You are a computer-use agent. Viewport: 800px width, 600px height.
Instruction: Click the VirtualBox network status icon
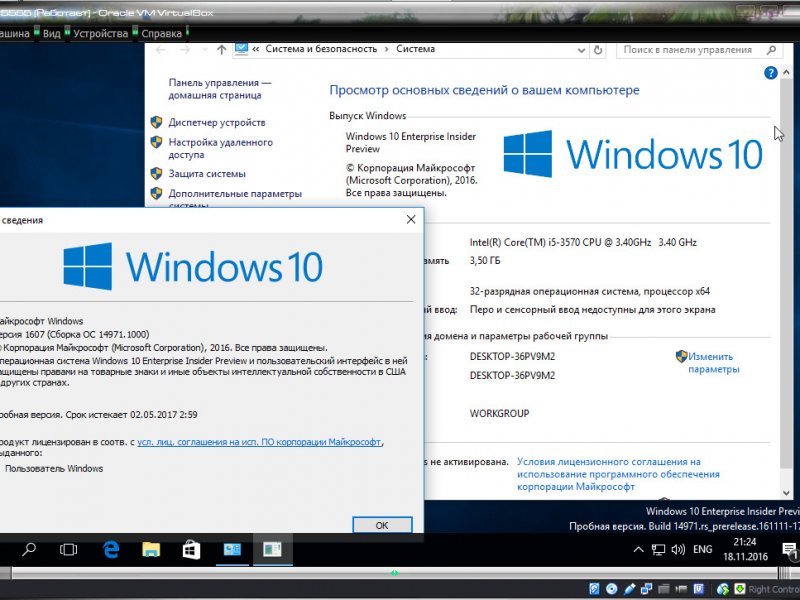[x=646, y=589]
